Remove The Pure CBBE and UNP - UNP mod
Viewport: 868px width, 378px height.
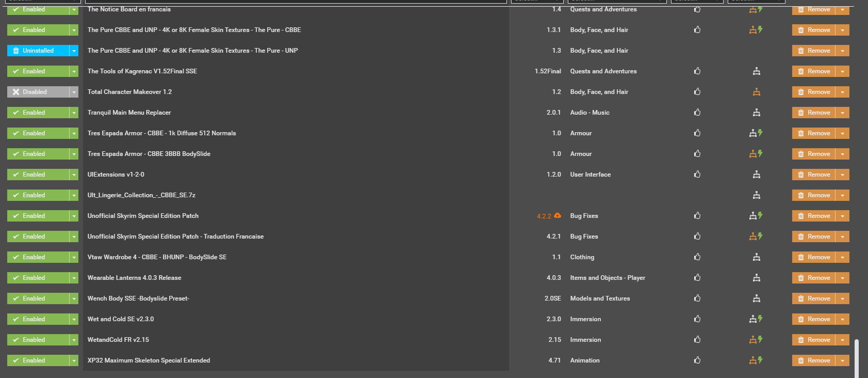coord(813,51)
